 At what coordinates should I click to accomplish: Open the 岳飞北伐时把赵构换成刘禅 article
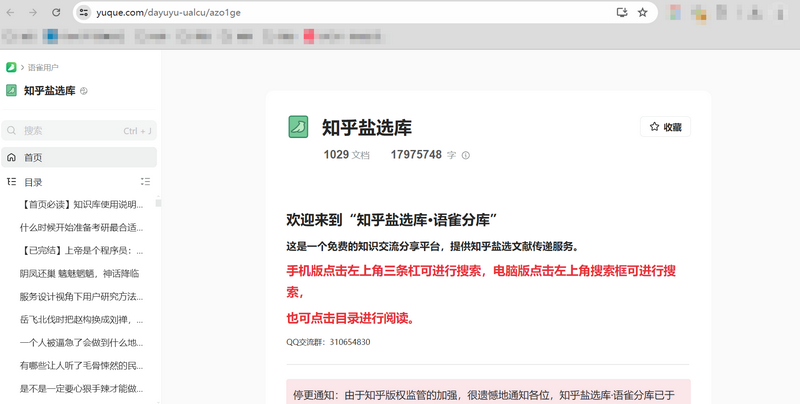tap(81, 320)
